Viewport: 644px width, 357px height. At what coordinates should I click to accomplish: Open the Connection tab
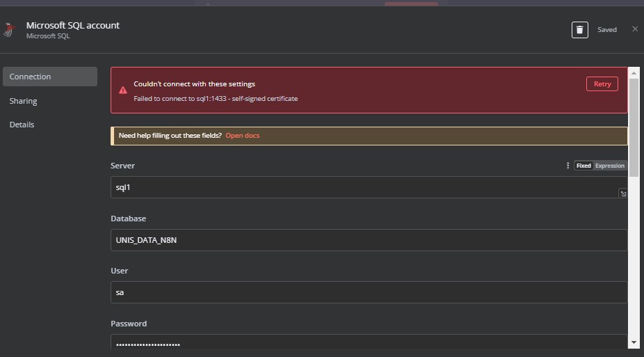coord(50,77)
